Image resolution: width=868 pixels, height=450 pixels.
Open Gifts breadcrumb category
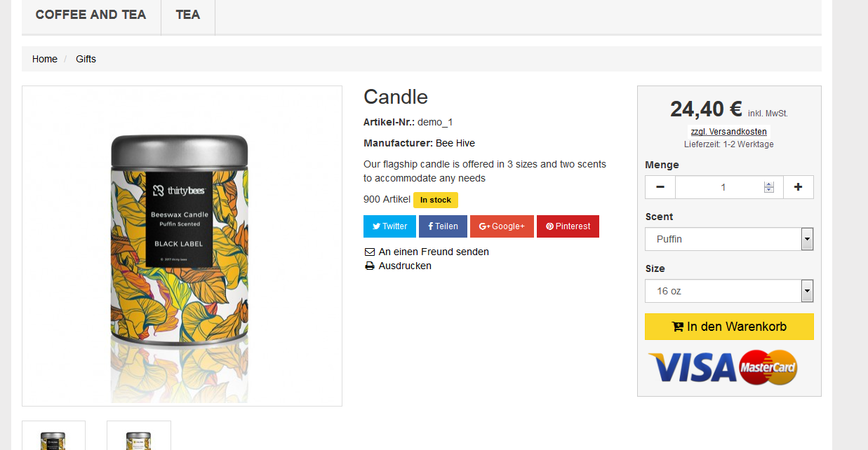coord(86,59)
